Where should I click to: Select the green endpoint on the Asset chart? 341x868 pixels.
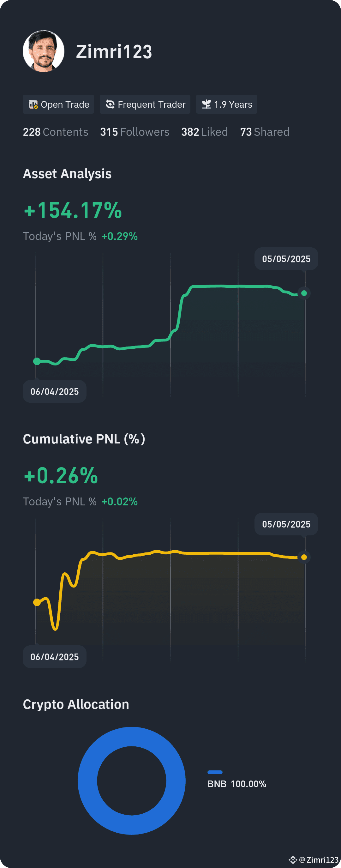(304, 293)
